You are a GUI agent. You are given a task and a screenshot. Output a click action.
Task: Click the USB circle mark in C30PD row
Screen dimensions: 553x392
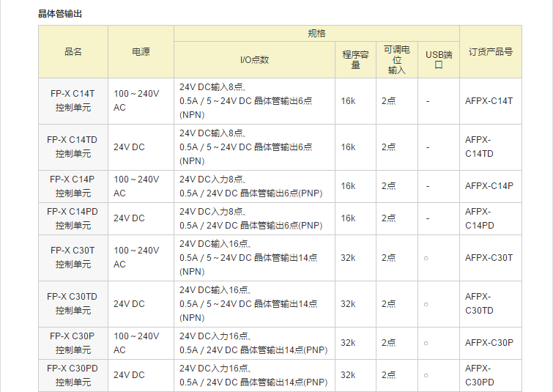(x=426, y=375)
